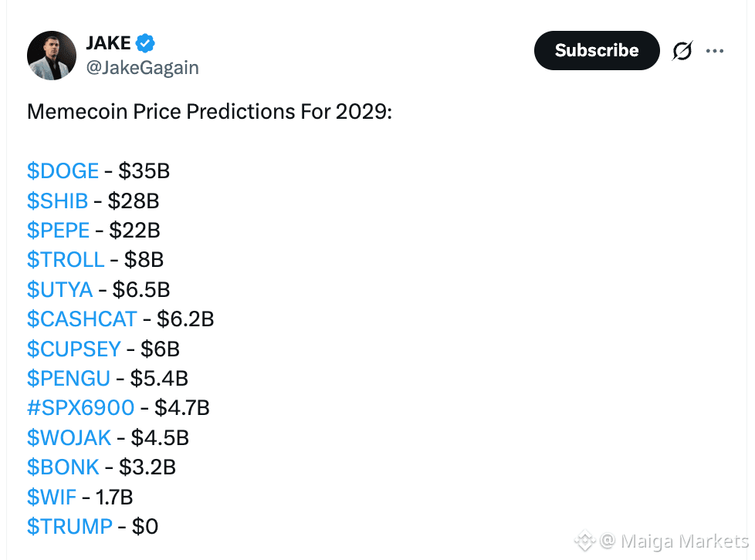Click the Grok slashed-circle icon
Image resolution: width=755 pixels, height=560 pixels.
[x=682, y=50]
